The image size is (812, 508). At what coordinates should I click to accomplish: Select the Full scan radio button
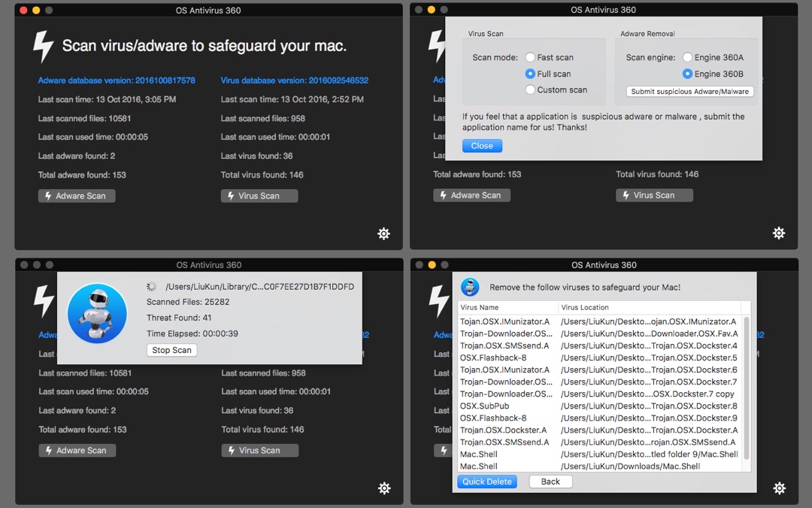531,74
